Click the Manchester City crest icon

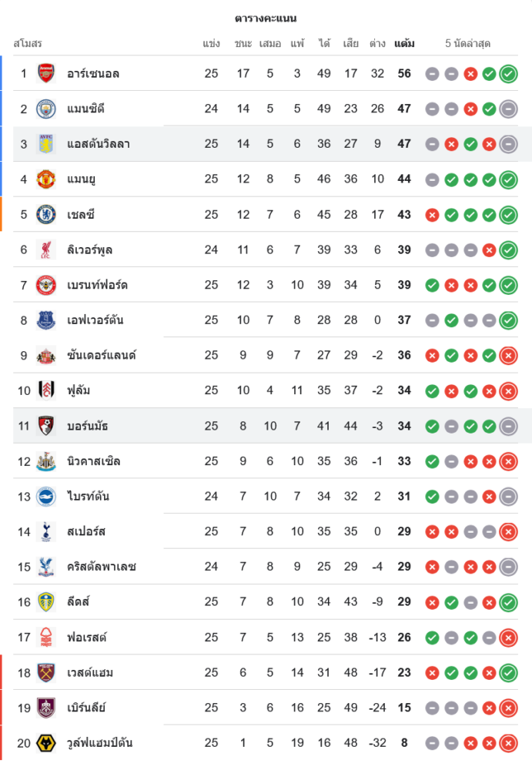(46, 109)
